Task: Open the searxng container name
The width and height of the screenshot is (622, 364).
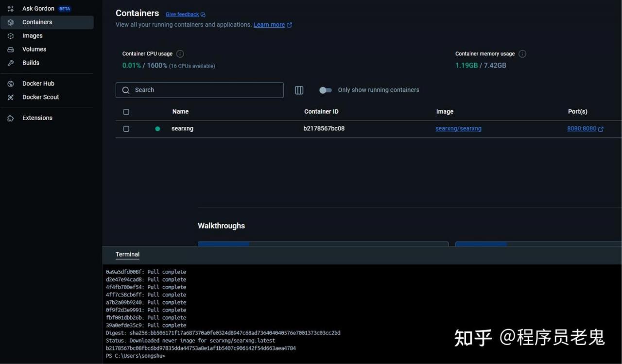Action: (x=182, y=129)
